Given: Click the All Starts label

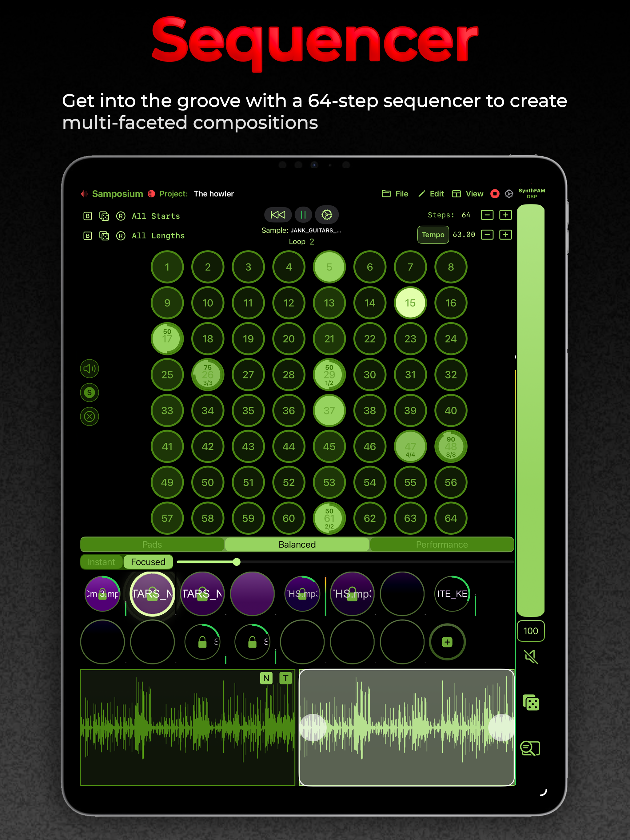Looking at the screenshot, I should click(156, 216).
